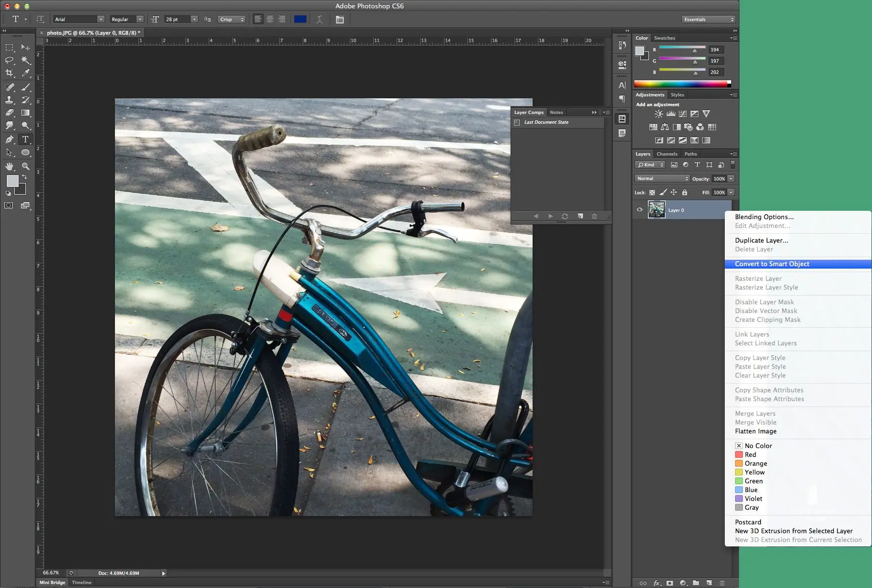
Task: Click the text color swatch in options bar
Action: point(300,19)
